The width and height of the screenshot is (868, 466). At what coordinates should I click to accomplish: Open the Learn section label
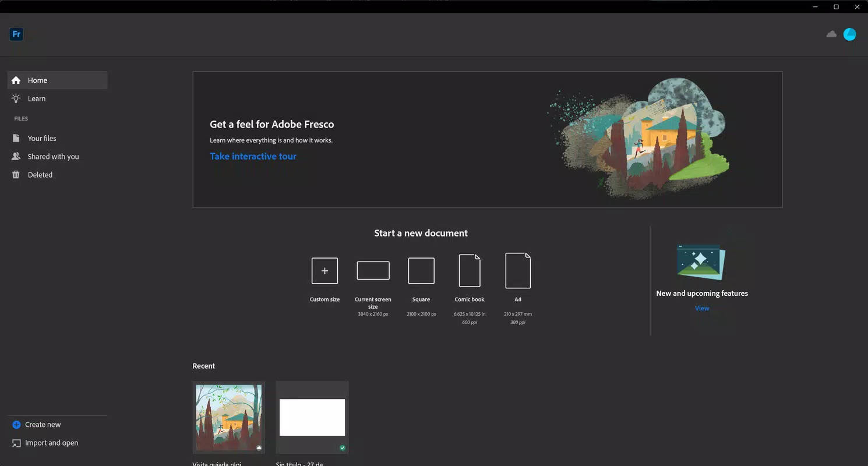pyautogui.click(x=37, y=98)
